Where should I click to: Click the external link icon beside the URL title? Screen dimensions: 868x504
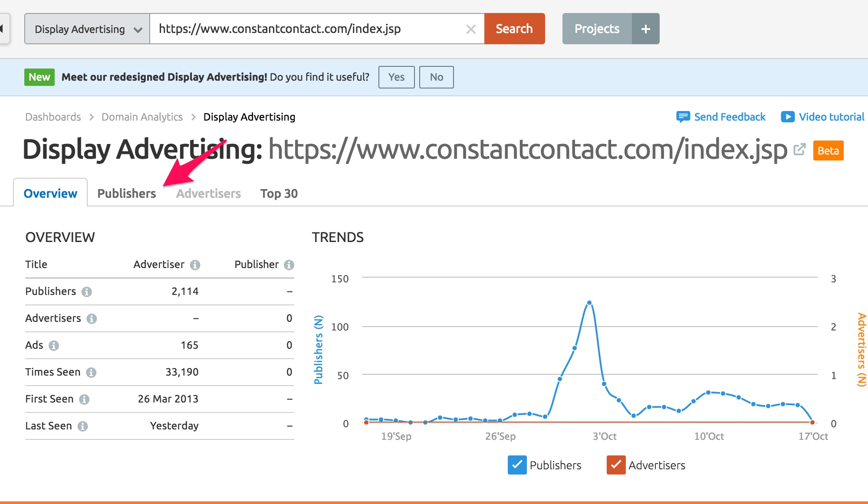click(799, 150)
